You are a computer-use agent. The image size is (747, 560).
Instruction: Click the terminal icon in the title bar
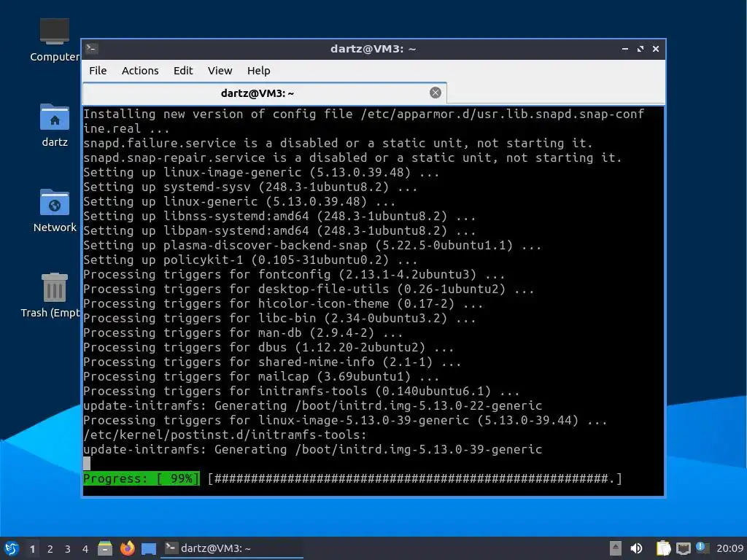[92, 49]
